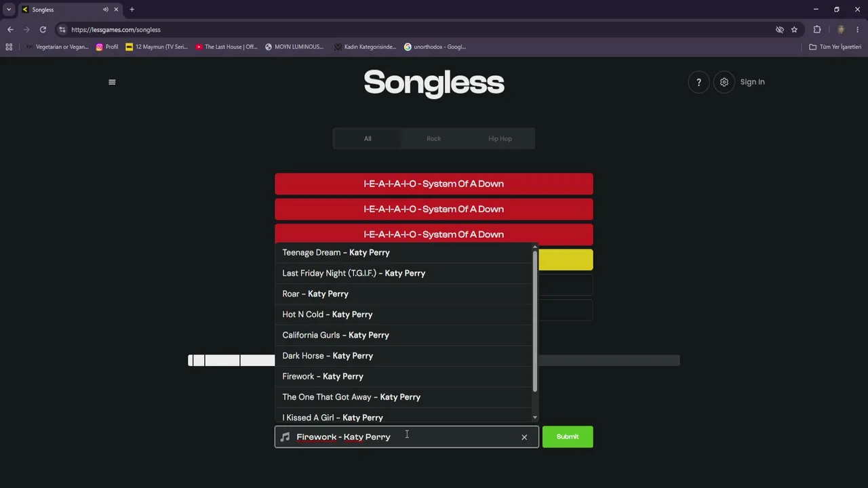Open the Vegetarian or Vegan bookmark
The width and height of the screenshot is (868, 488).
coord(57,47)
